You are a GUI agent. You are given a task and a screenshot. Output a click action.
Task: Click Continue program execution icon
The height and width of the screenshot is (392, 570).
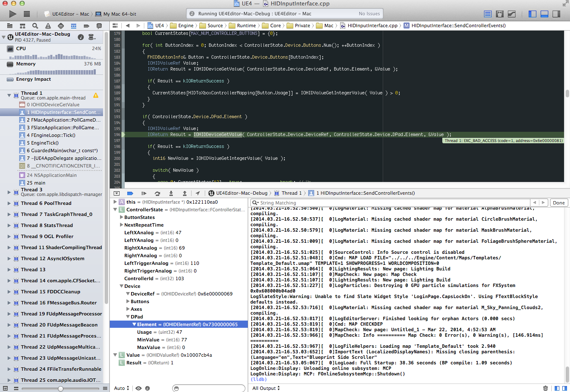(x=144, y=193)
